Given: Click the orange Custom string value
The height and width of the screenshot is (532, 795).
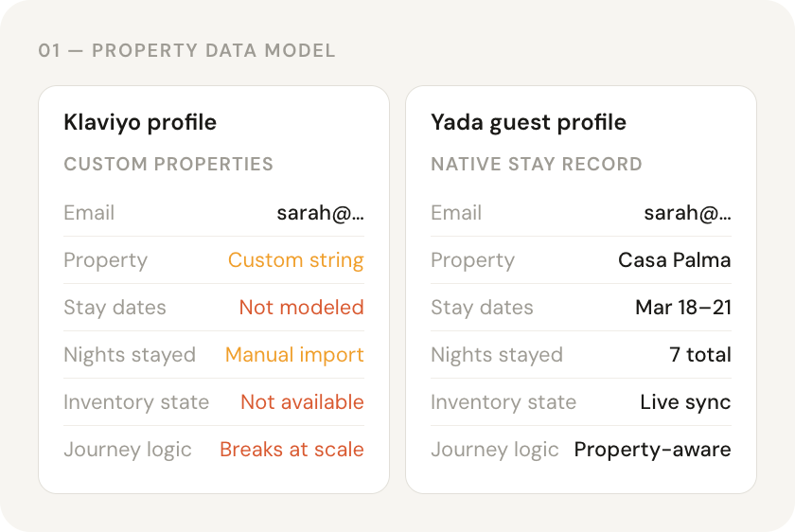Looking at the screenshot, I should [295, 260].
